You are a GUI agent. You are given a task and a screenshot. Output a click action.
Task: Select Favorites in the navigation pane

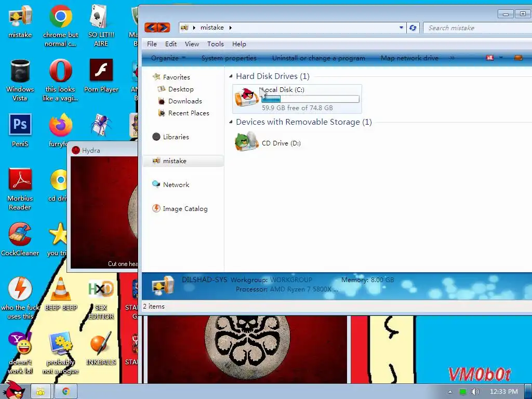click(x=176, y=77)
